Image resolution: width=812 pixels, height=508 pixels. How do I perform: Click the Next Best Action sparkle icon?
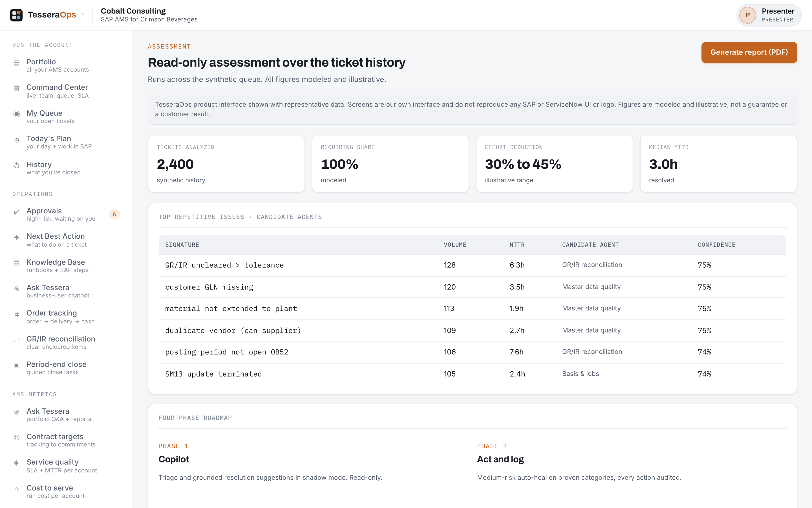16,237
